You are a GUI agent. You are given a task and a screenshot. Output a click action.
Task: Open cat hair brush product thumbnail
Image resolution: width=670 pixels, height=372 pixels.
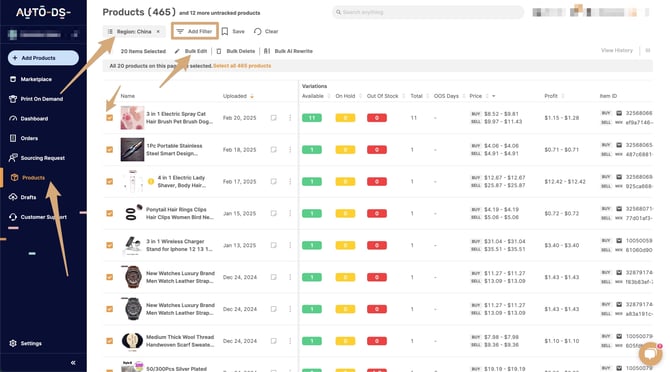pyautogui.click(x=132, y=118)
